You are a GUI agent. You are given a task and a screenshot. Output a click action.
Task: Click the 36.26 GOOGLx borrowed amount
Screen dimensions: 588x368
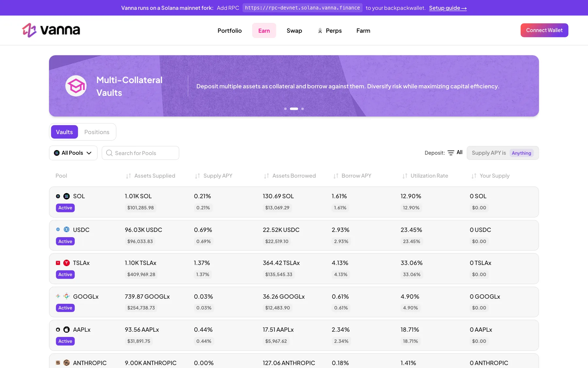(x=284, y=297)
